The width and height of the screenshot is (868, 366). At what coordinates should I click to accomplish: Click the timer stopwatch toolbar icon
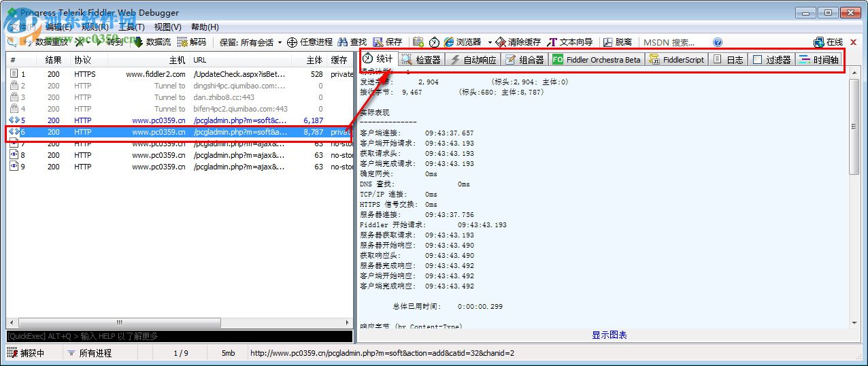[434, 42]
